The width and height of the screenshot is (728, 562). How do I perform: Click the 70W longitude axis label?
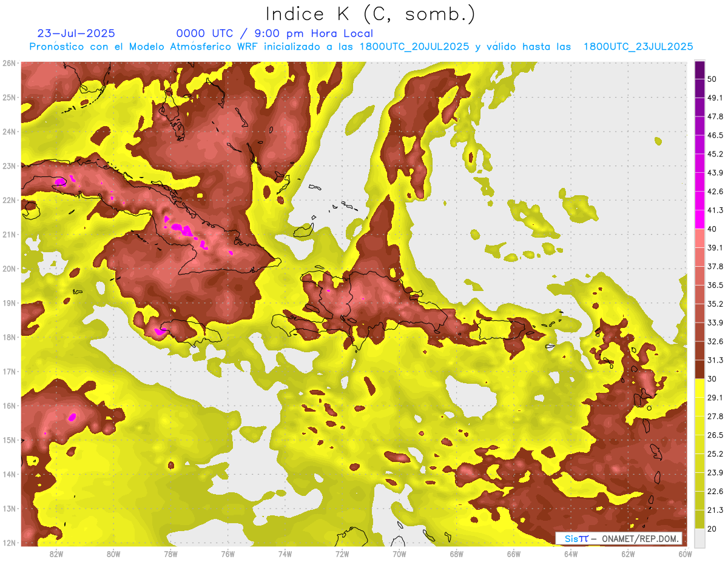click(x=399, y=554)
